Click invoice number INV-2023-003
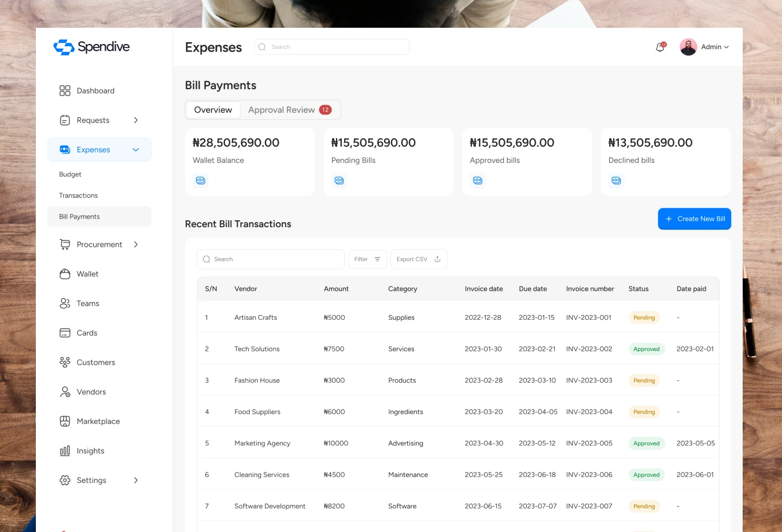The height and width of the screenshot is (532, 782). coord(589,380)
